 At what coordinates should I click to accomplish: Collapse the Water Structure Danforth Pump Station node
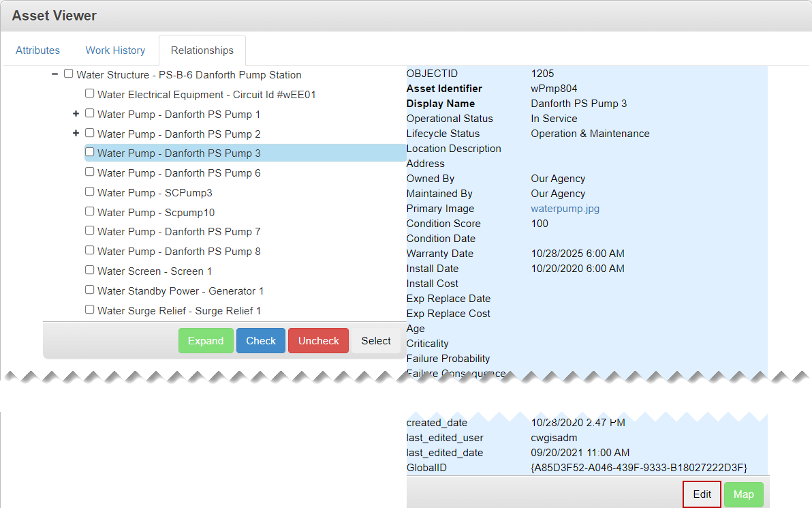point(54,74)
